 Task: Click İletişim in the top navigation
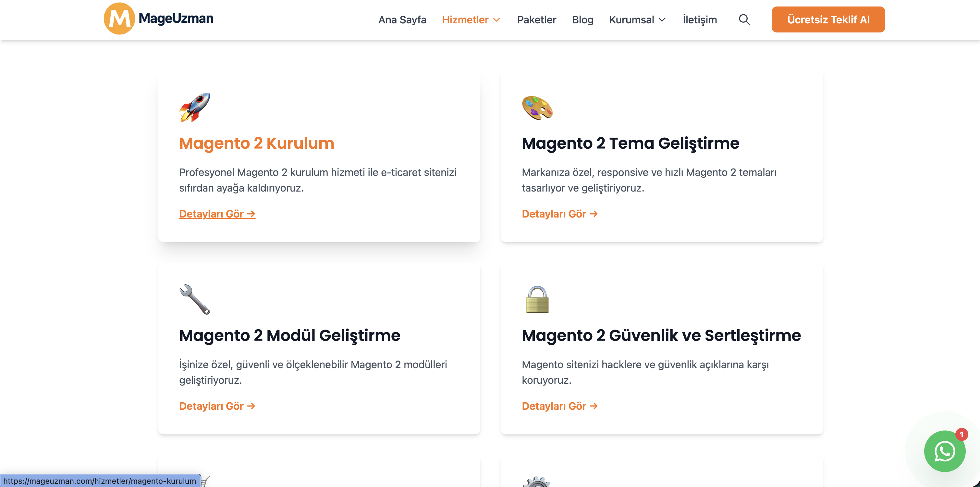coord(700,20)
